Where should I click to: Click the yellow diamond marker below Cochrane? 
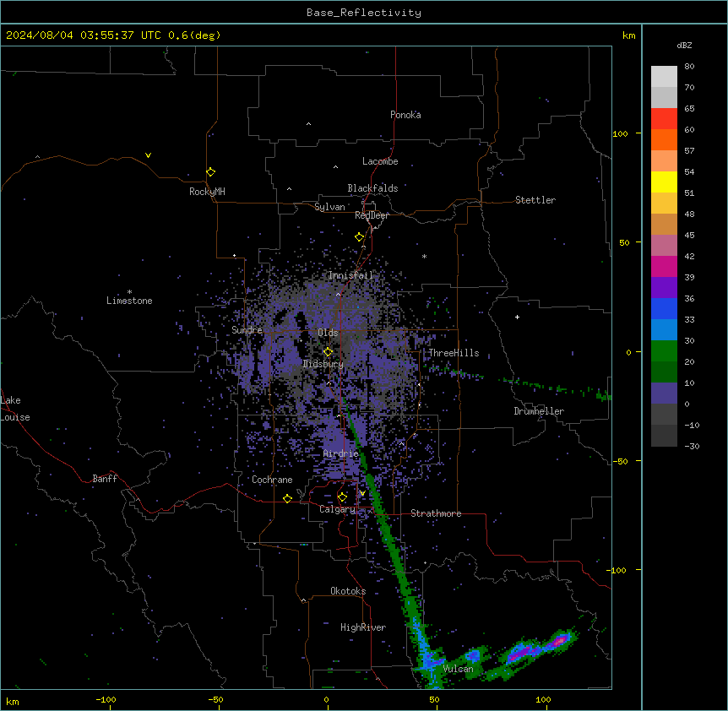[287, 498]
